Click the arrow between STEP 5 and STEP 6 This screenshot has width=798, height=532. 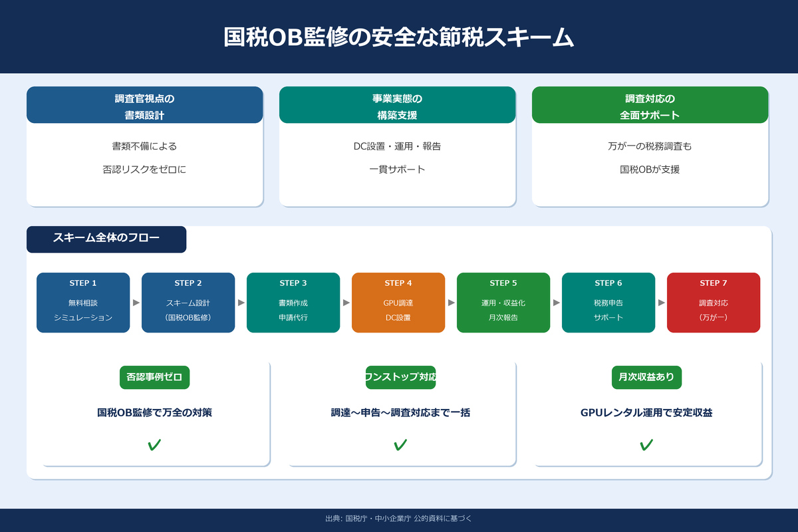click(x=557, y=303)
